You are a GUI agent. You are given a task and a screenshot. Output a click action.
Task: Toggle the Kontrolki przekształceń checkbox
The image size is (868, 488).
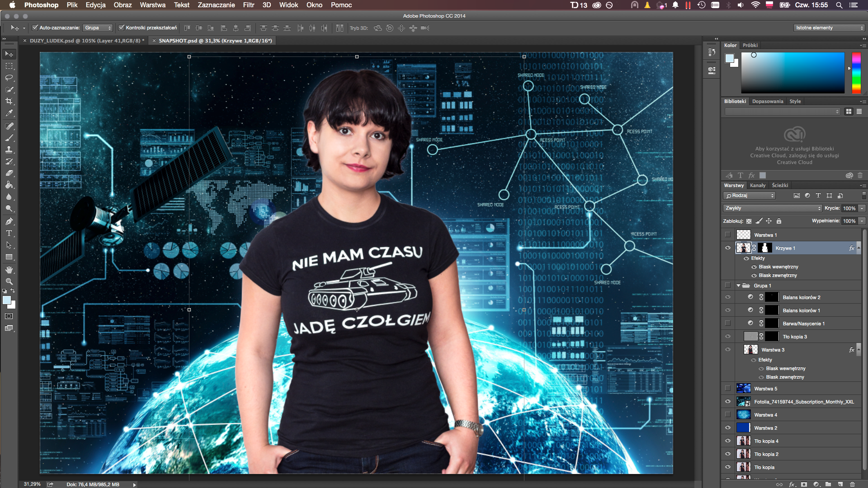[121, 28]
